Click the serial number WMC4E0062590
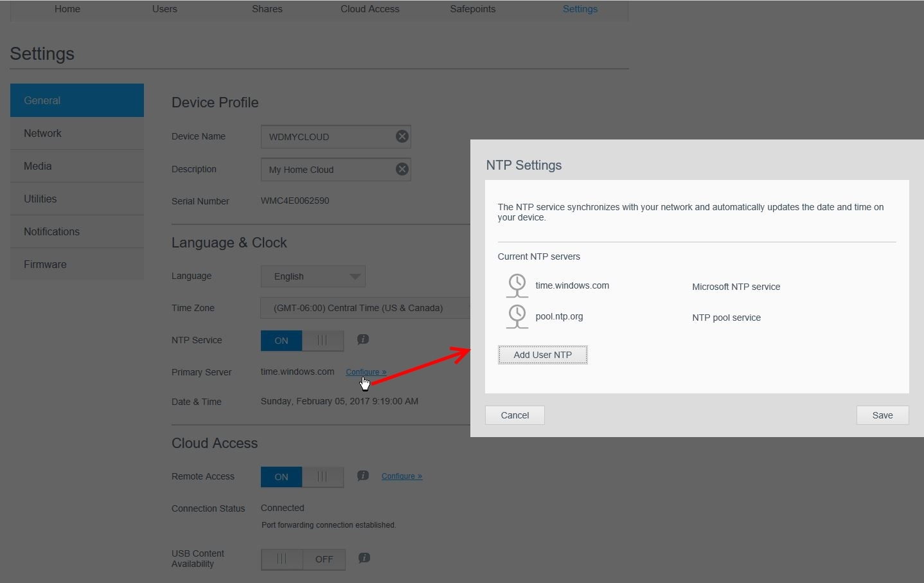Viewport: 924px width, 583px height. (x=295, y=201)
